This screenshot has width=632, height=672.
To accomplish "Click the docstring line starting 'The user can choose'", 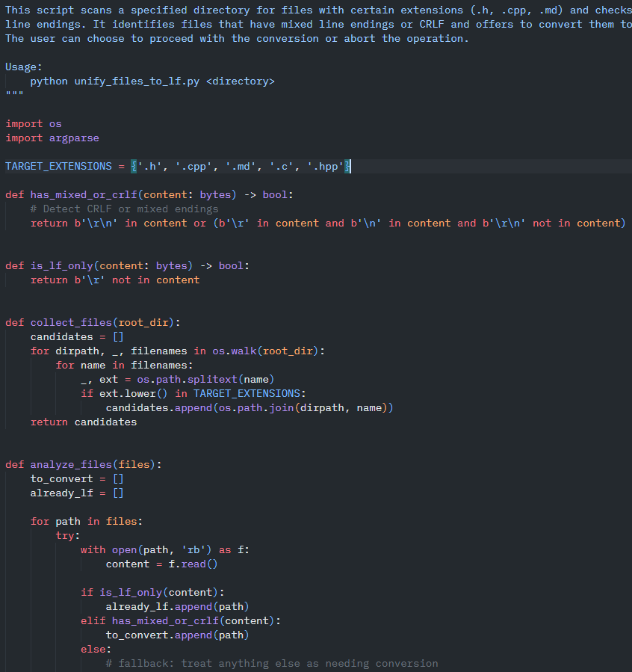I will point(238,39).
